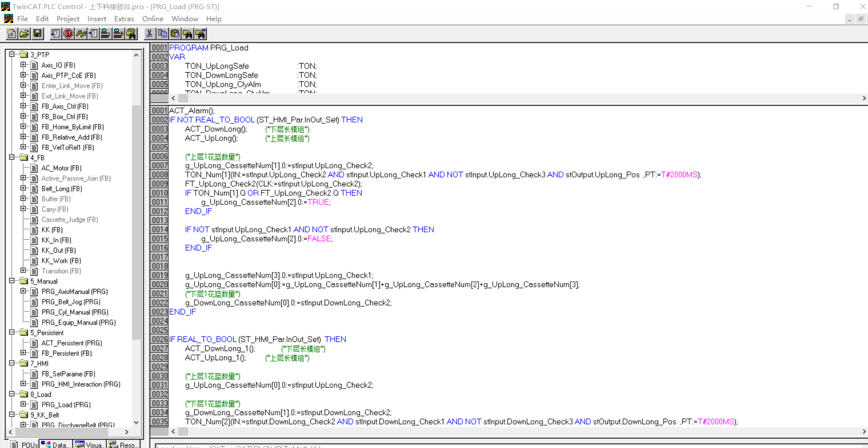
Task: Click the tree panel scroll-down arrow
Action: (x=136, y=422)
